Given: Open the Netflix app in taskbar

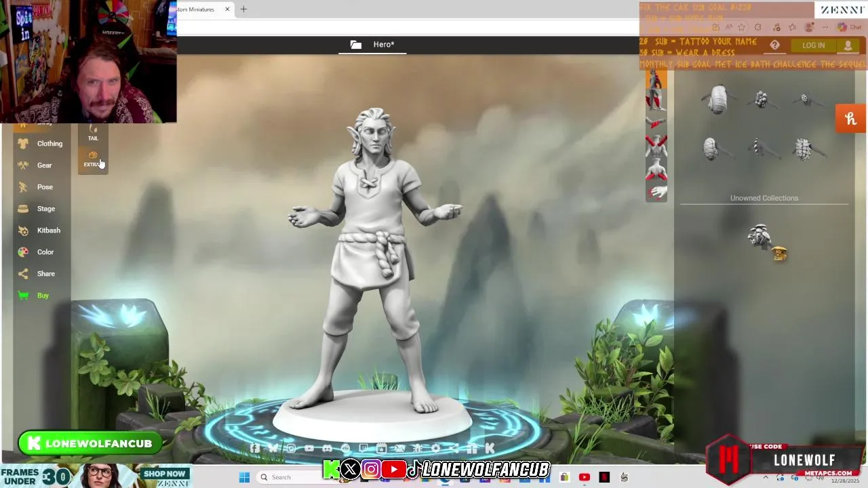Looking at the screenshot, I should 604,477.
